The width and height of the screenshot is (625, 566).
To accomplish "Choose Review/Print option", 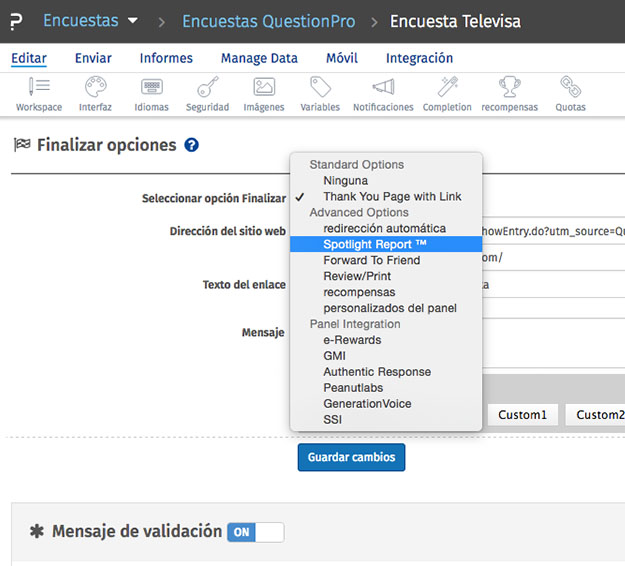I will [386, 276].
